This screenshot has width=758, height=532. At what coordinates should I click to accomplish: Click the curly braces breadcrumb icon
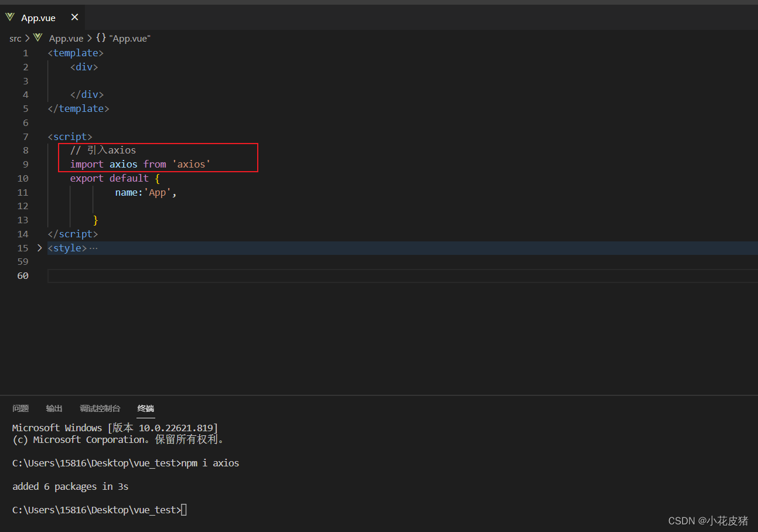pos(101,38)
